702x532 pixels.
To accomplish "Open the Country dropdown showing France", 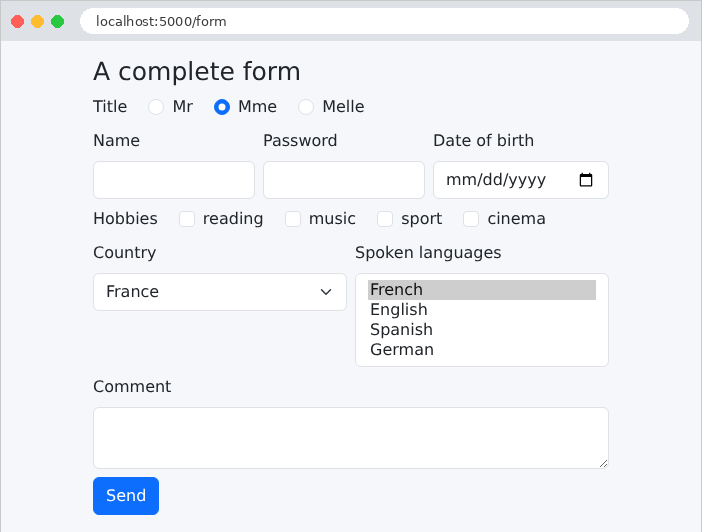I will [220, 292].
